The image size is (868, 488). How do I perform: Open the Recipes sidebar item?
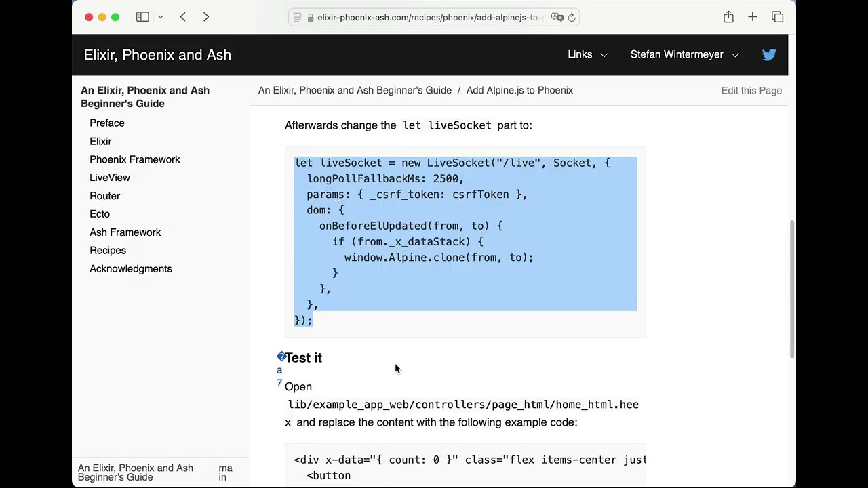click(108, 251)
